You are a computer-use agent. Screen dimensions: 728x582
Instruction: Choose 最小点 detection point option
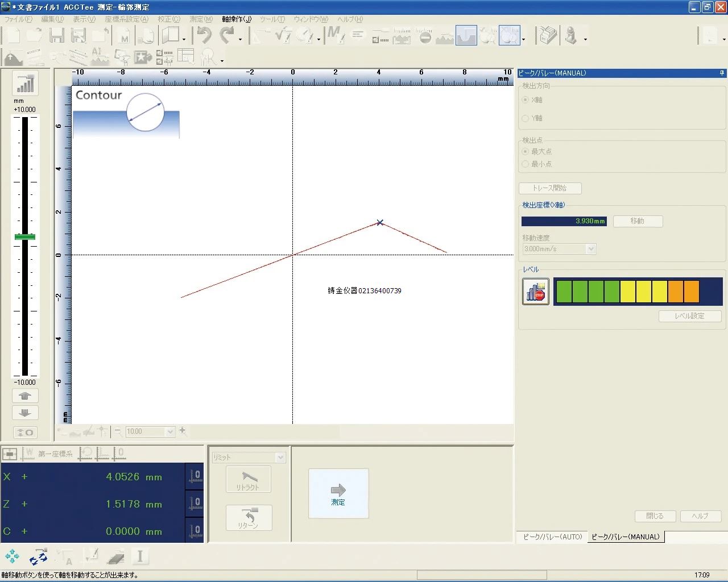coord(526,164)
